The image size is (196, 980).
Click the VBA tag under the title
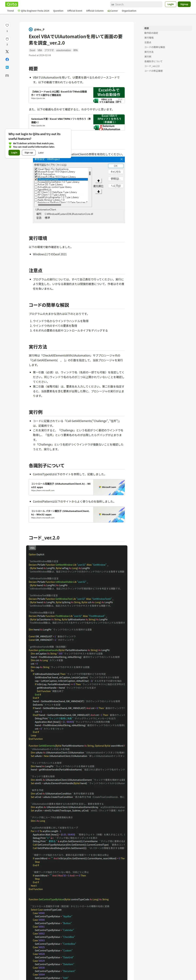tap(40, 50)
